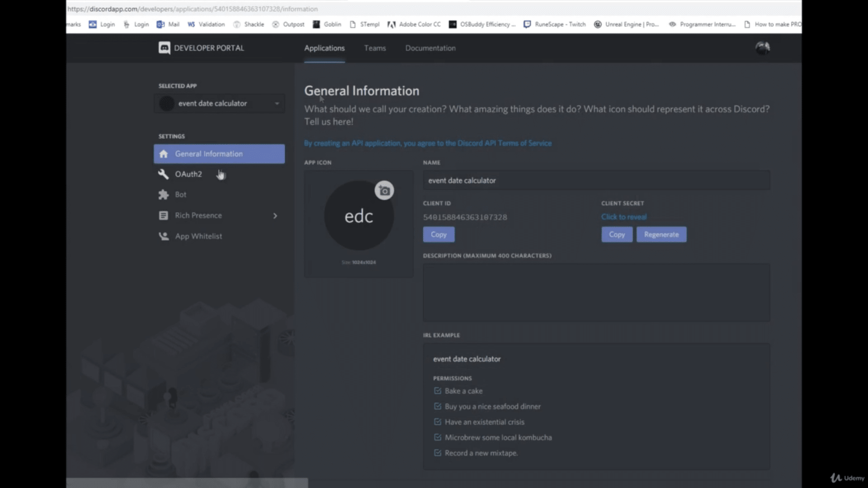
Task: Click the Regenerate button for Client Secret
Action: point(661,234)
